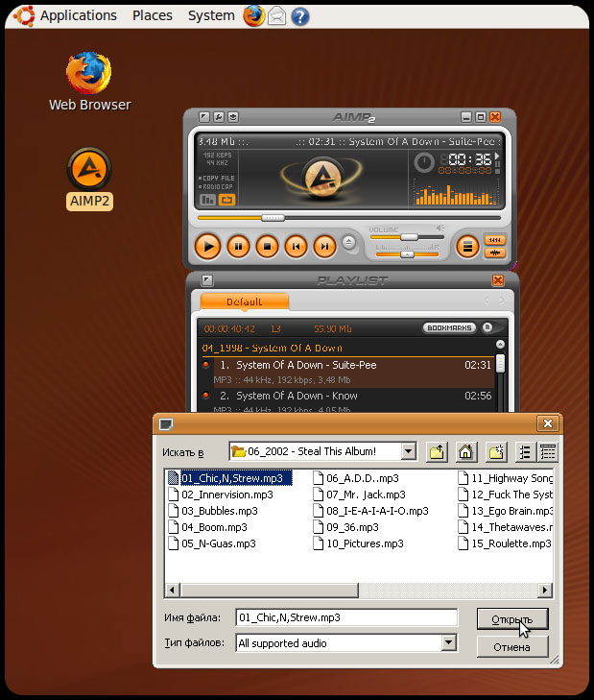Screen dimensions: 594x700
Task: Toggle the repeat button in AIMP2 display
Action: pos(226,200)
